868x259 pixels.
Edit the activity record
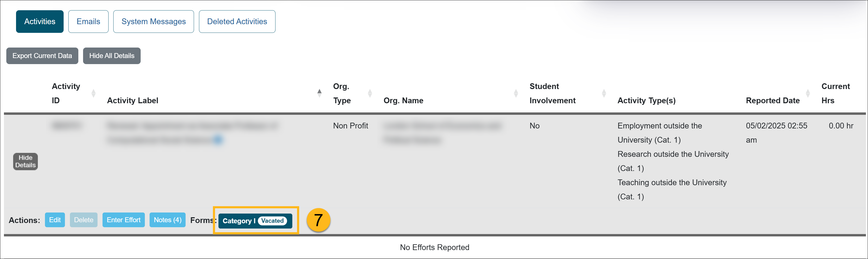pyautogui.click(x=55, y=220)
